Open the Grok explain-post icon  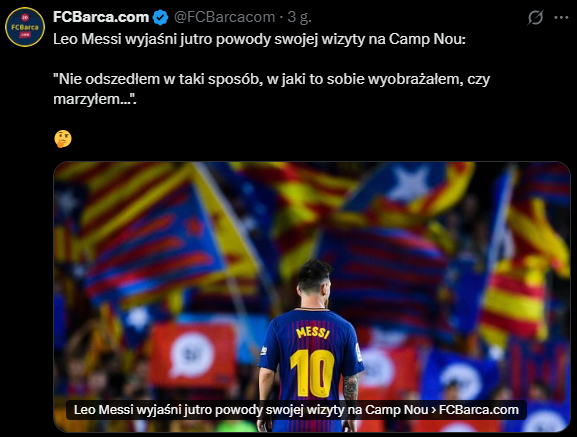coord(535,17)
